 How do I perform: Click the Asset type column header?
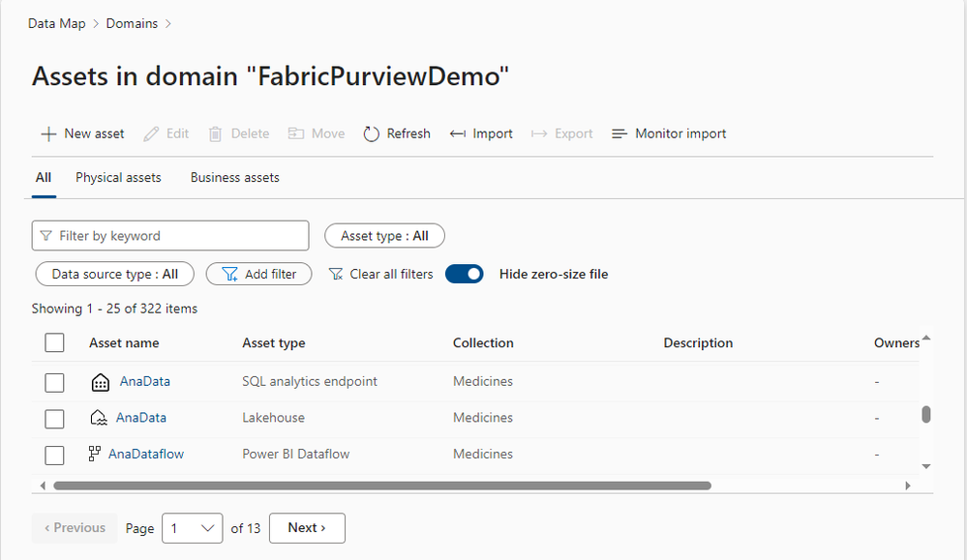pyautogui.click(x=274, y=343)
